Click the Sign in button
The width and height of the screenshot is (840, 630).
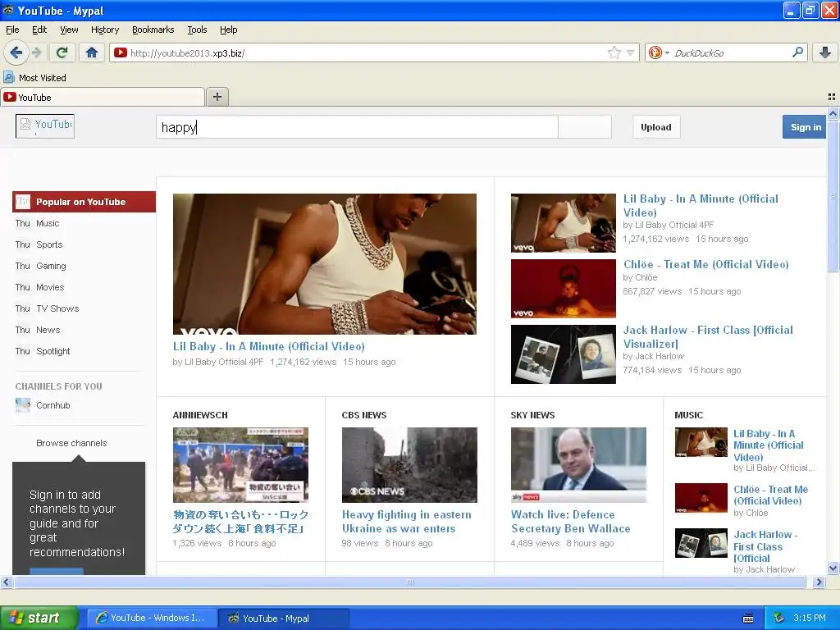(x=806, y=127)
